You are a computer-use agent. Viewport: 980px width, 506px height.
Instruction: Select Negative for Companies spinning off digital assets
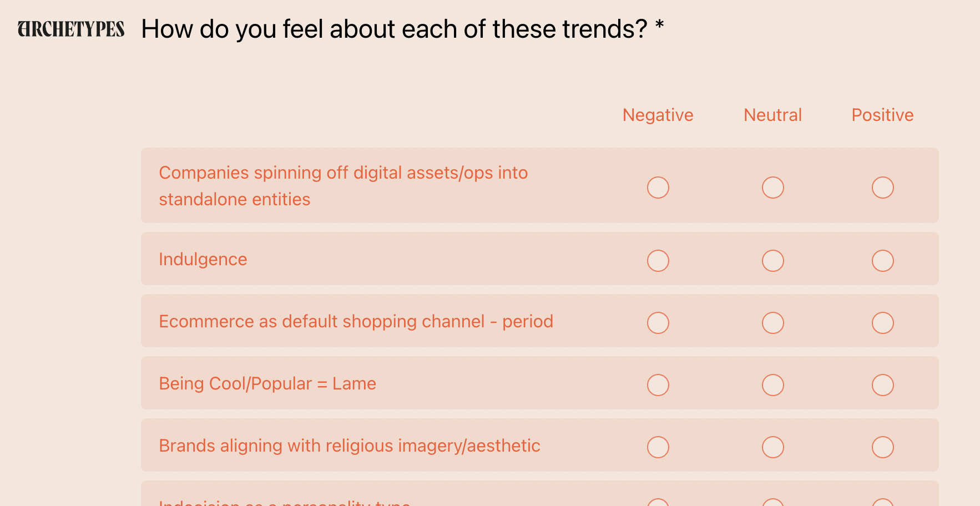[658, 188]
